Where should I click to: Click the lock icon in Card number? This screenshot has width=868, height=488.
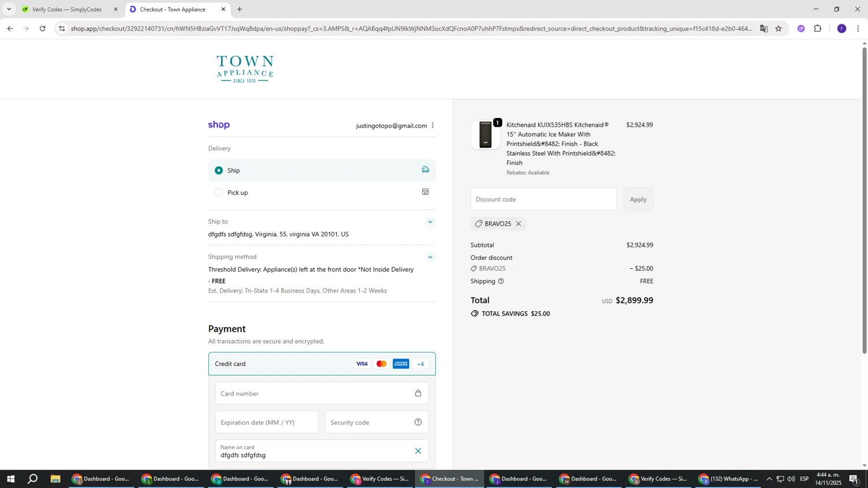click(x=418, y=393)
